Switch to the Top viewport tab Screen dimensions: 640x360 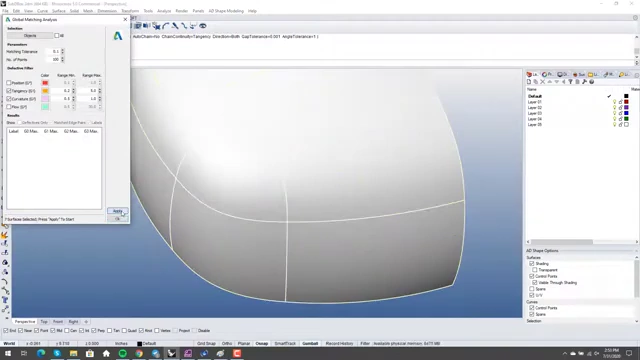pos(44,322)
